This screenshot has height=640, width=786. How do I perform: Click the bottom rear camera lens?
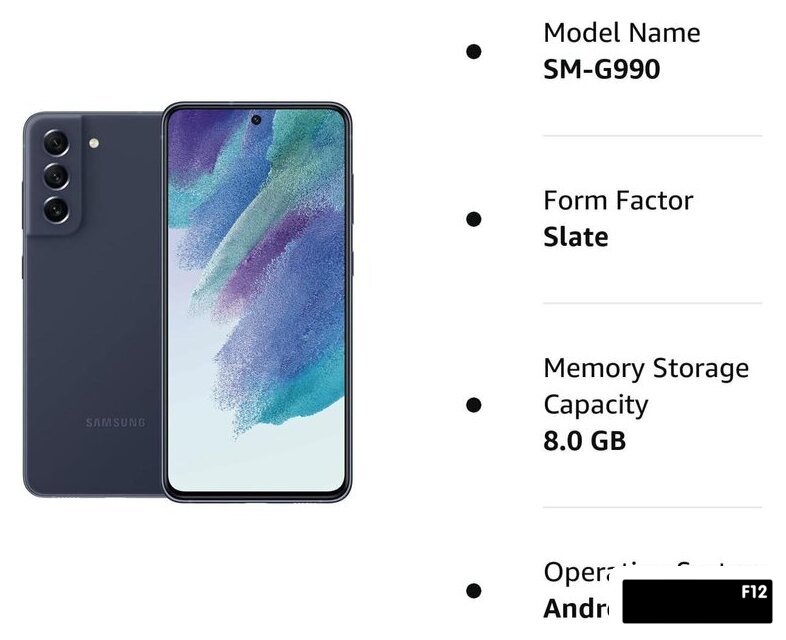click(56, 209)
